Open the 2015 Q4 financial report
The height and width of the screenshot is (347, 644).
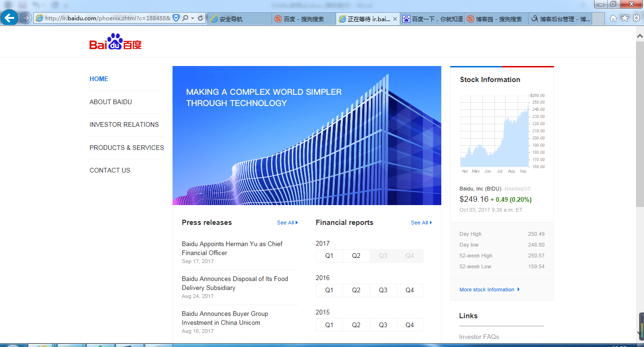tap(410, 325)
